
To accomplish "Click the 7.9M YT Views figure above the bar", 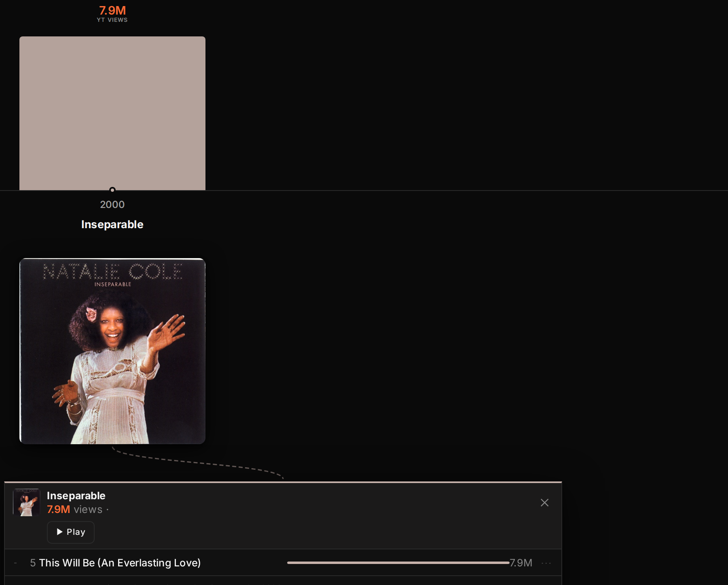I will pyautogui.click(x=112, y=11).
